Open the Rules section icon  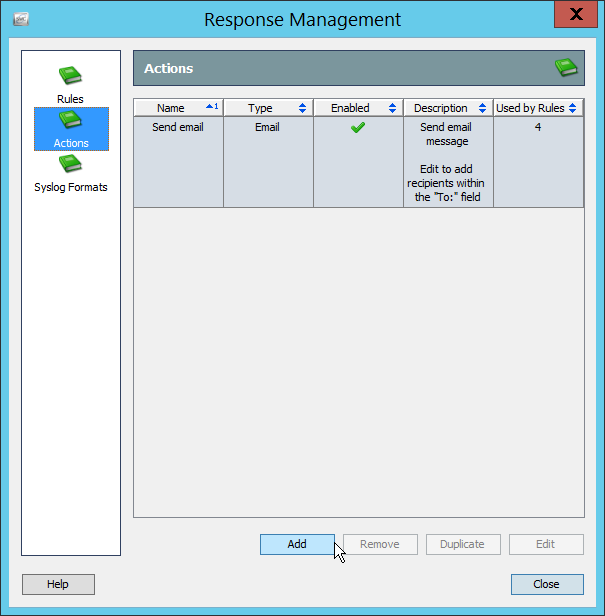tap(70, 76)
